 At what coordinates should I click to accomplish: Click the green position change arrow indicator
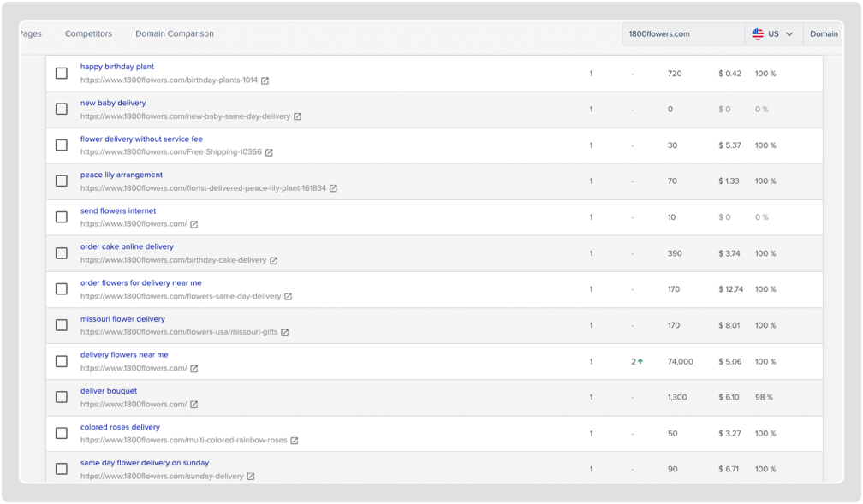640,362
